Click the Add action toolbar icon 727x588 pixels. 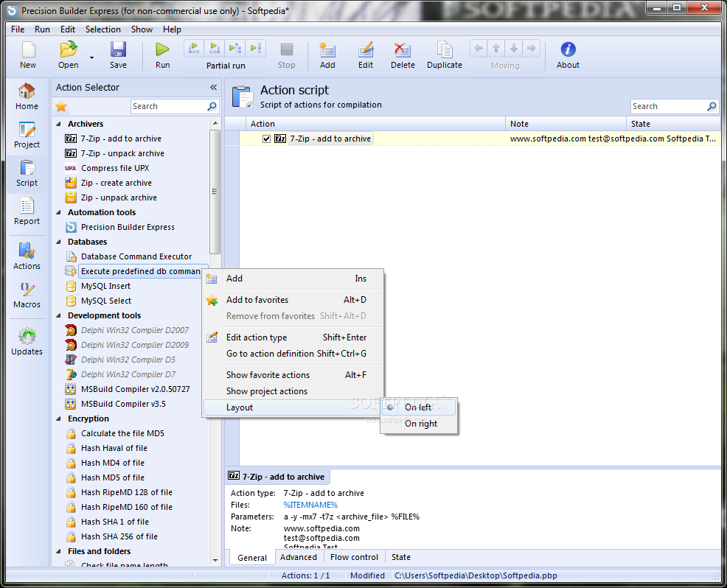[327, 49]
